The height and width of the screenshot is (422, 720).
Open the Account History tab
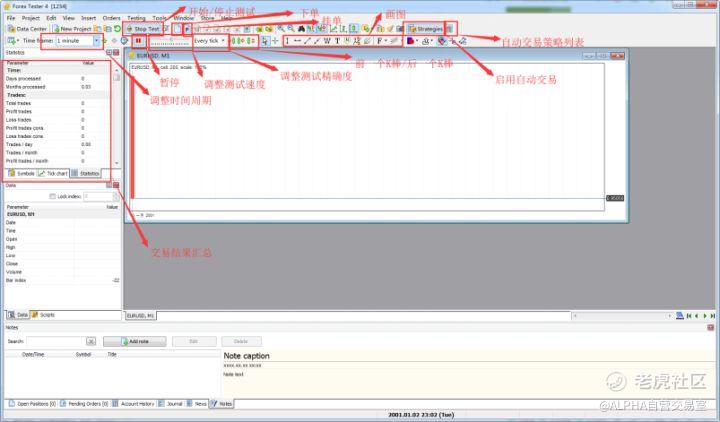pyautogui.click(x=134, y=404)
